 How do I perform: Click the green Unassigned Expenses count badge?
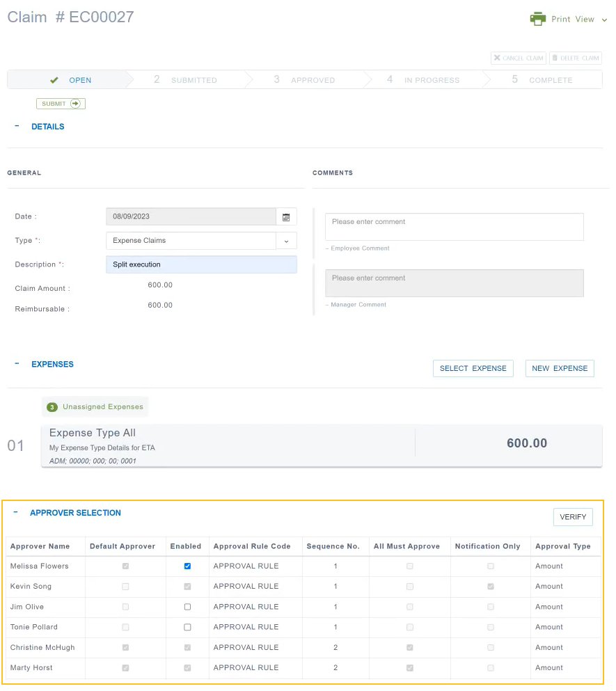pos(52,407)
